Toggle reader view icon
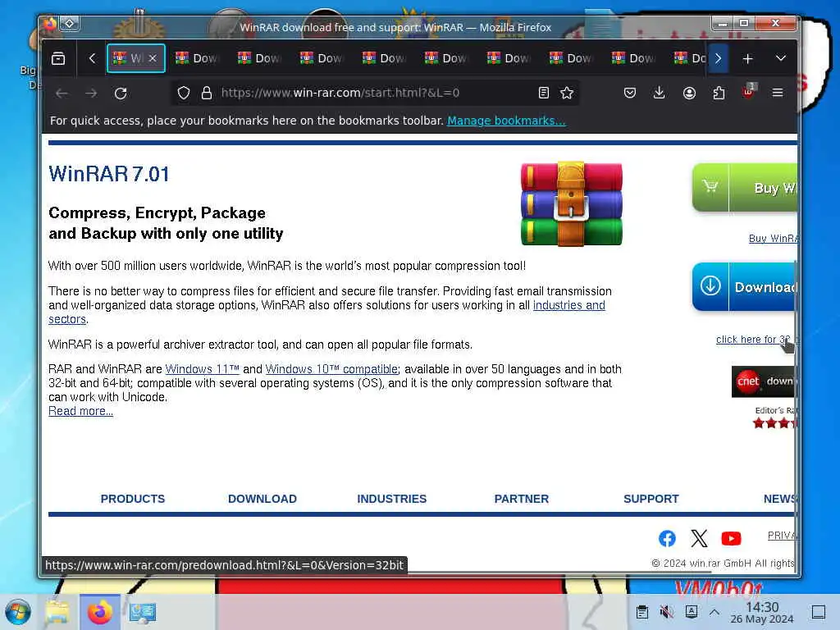This screenshot has height=630, width=840. (x=543, y=93)
